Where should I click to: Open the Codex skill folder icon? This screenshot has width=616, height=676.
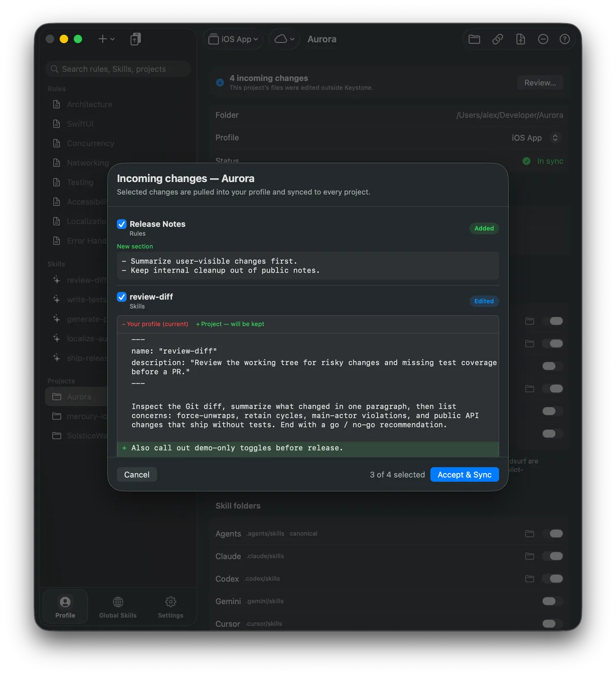click(x=530, y=579)
